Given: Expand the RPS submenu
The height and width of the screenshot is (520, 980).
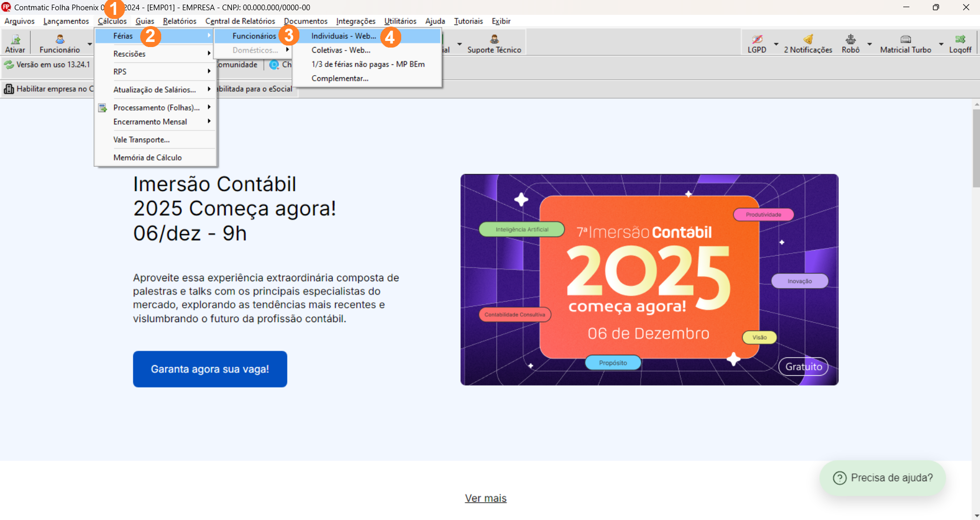Looking at the screenshot, I should click(156, 72).
